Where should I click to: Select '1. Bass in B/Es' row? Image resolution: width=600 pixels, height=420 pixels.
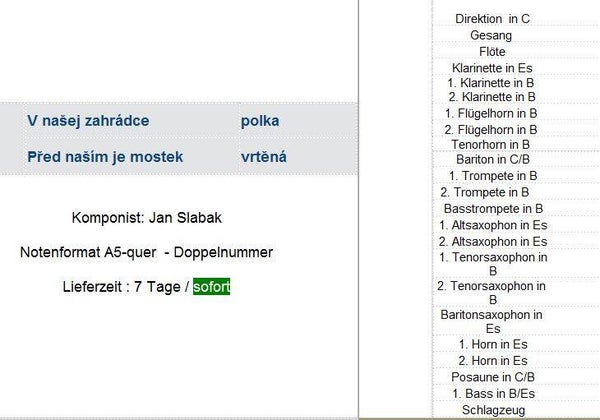pyautogui.click(x=492, y=393)
